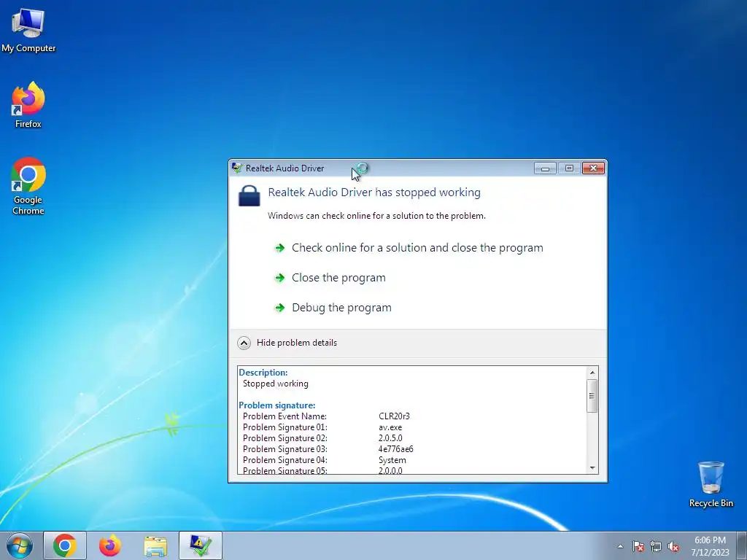
Task: Select the error dialog taskbar button
Action: pyautogui.click(x=201, y=545)
